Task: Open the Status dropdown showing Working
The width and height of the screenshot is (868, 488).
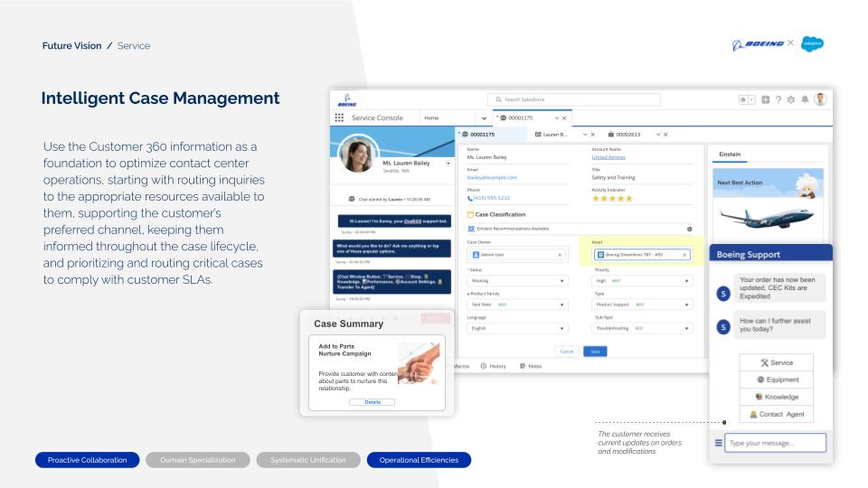Action: point(517,281)
